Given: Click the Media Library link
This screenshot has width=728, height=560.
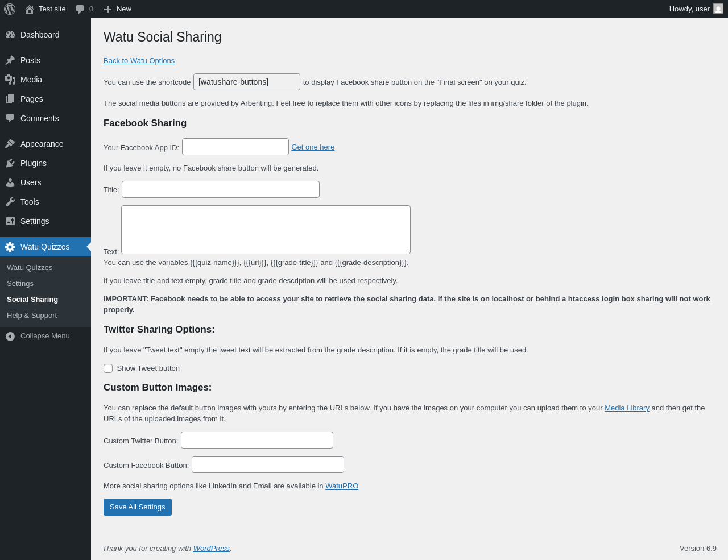Looking at the screenshot, I should pos(627,408).
